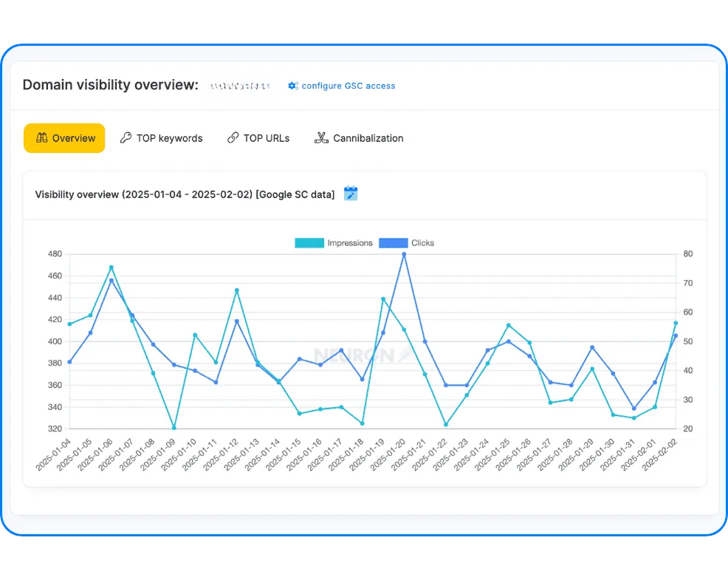The image size is (728, 580).
Task: Follow the configure GSC access link
Action: tap(347, 86)
